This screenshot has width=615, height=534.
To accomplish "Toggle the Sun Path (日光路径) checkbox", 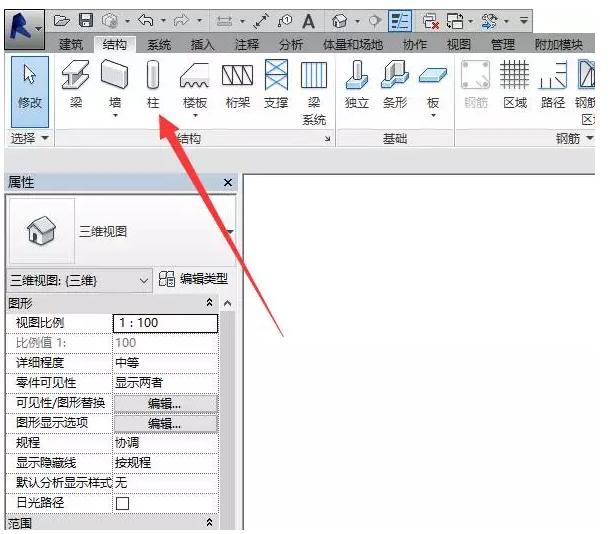I will [122, 503].
